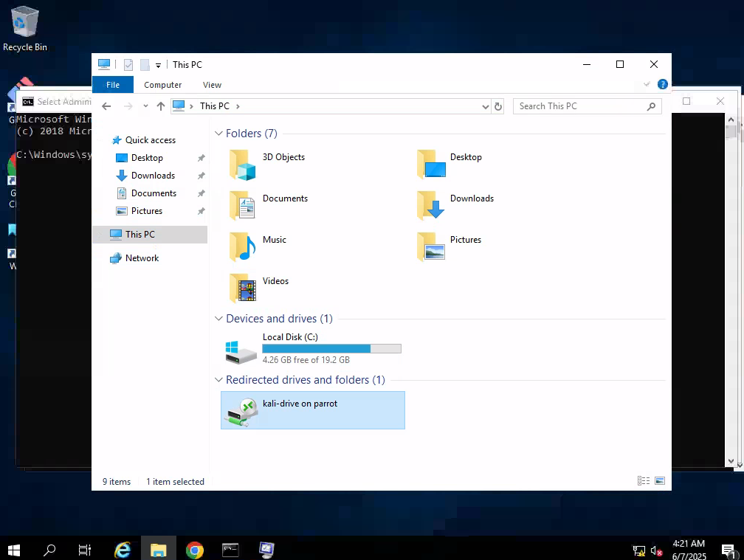The image size is (744, 560).
Task: Toggle the speaker volume tray icon
Action: pyautogui.click(x=655, y=550)
